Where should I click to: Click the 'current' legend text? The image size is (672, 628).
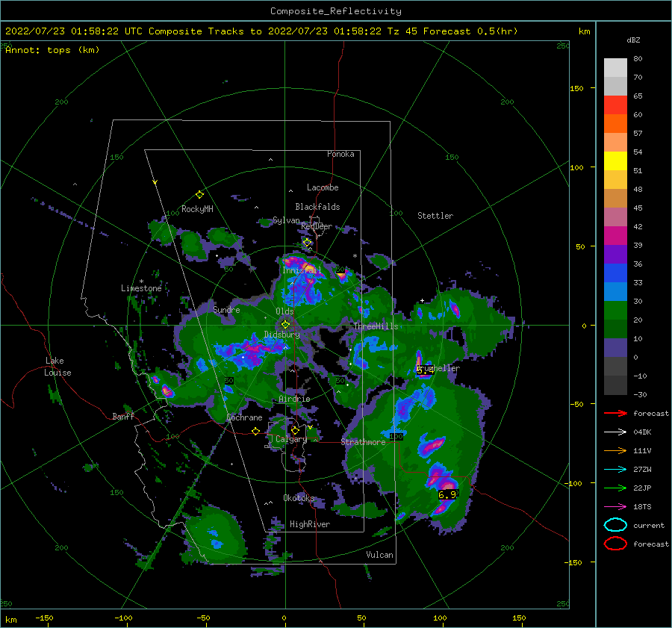(649, 526)
